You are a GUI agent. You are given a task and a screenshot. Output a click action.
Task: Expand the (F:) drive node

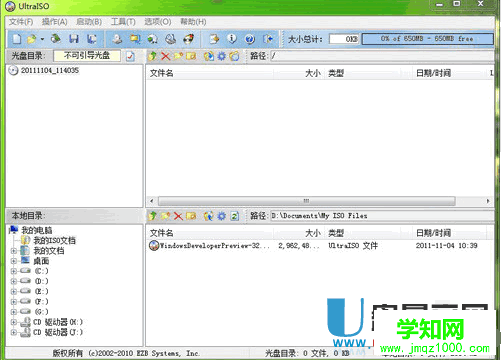click(x=14, y=302)
